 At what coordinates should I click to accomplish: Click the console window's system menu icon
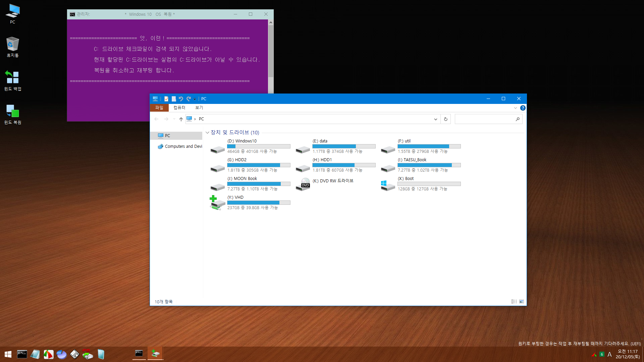point(72,14)
